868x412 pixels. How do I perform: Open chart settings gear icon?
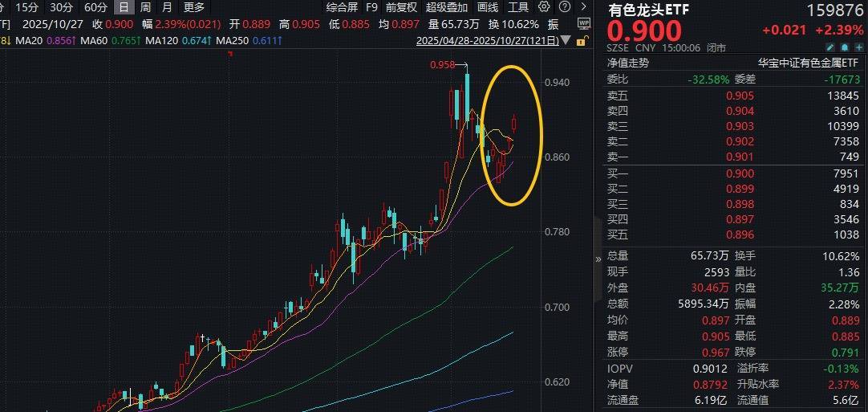click(544, 7)
